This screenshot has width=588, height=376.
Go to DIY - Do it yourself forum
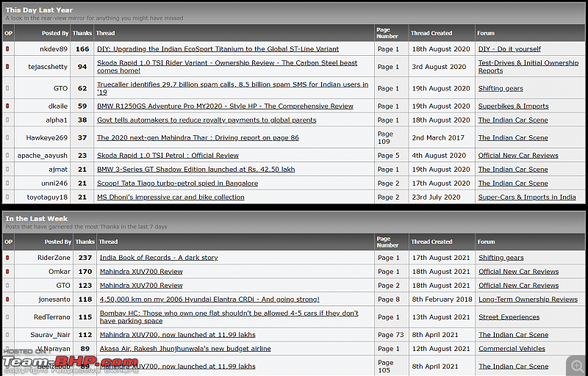point(509,49)
